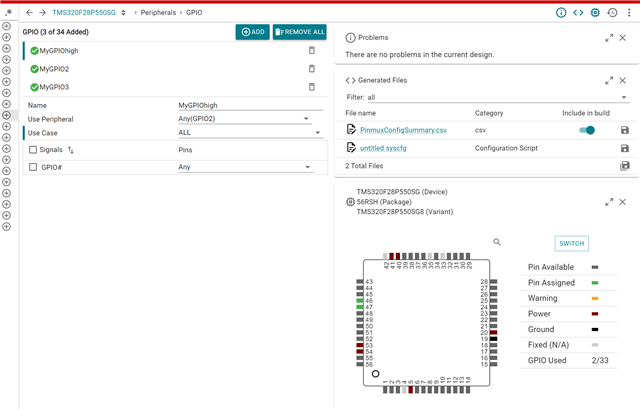Open untitled.syscfg file link

coord(383,148)
